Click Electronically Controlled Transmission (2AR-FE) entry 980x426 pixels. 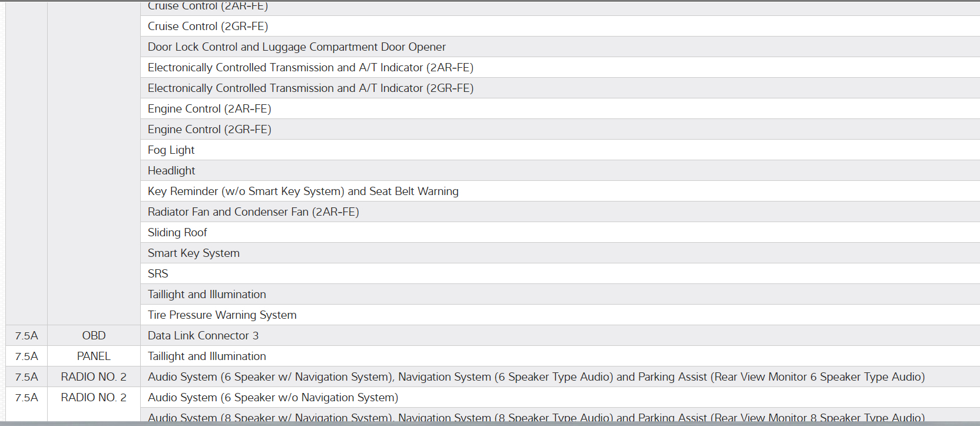click(x=310, y=68)
